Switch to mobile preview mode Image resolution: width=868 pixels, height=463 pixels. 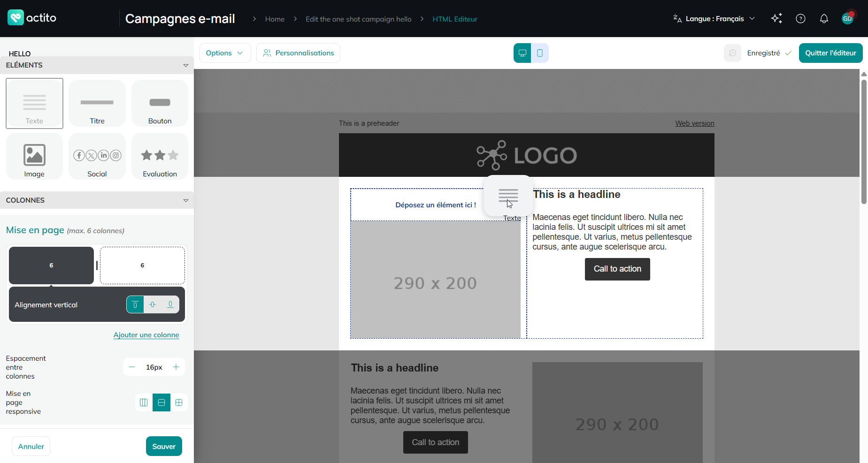(x=540, y=53)
